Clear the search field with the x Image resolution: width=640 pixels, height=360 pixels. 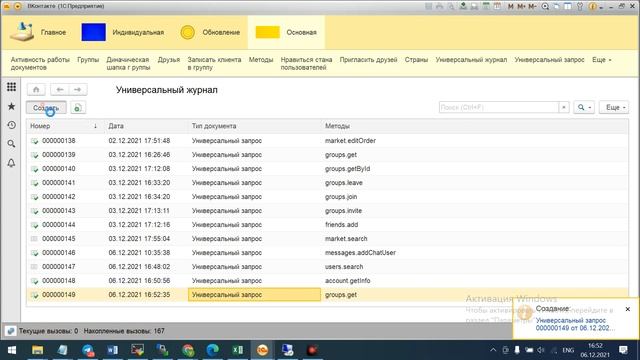(564, 107)
